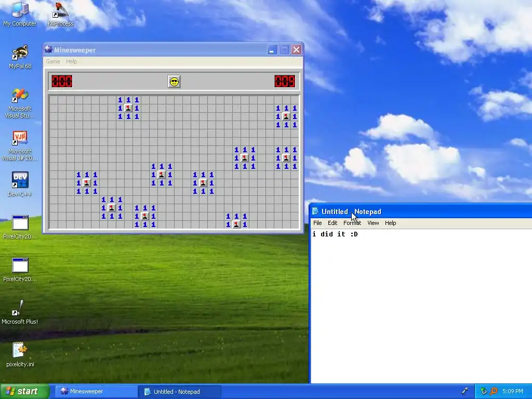Select the PixelCity20 icon directly above Microsoft Plus!
Viewport: 532px width, 399px height.
[20, 270]
